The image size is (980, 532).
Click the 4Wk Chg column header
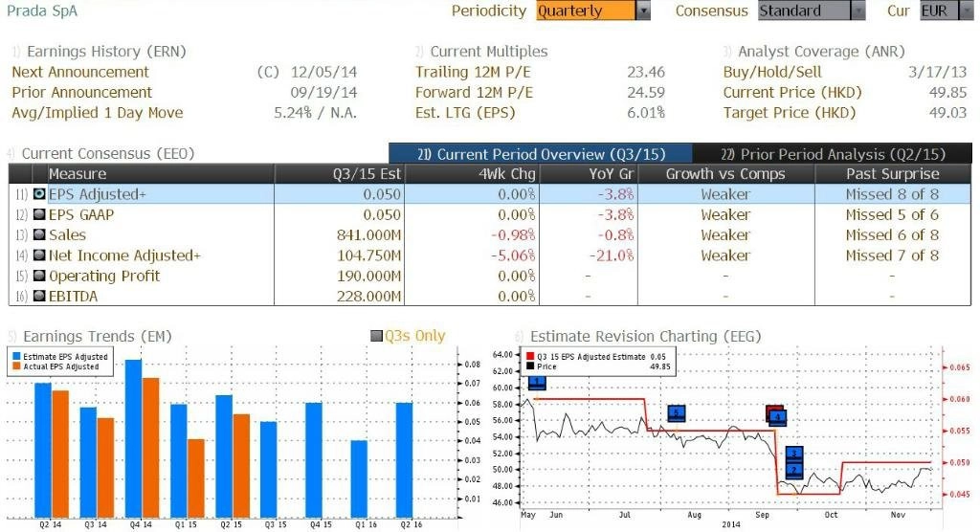click(472, 174)
